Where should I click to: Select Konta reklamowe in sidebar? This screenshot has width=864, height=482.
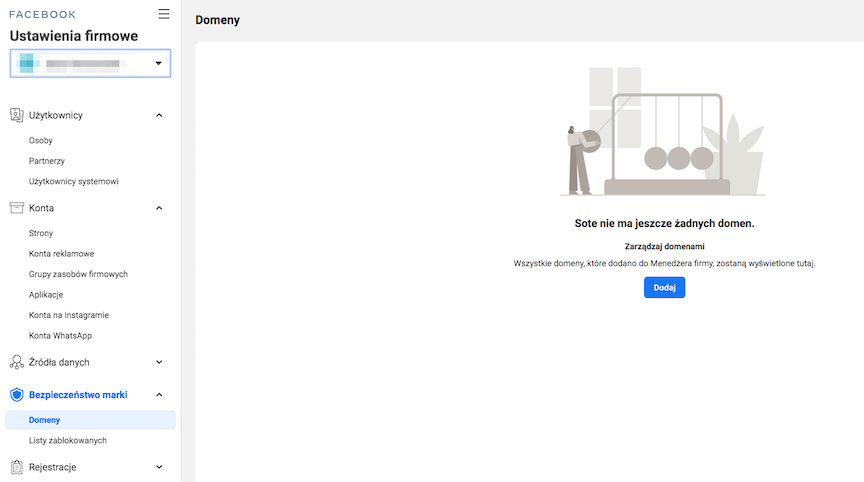[62, 254]
